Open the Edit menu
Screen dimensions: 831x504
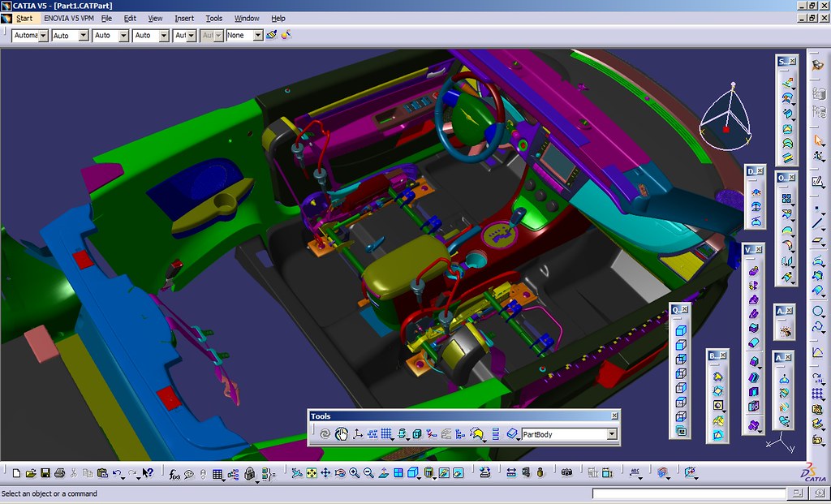tap(130, 18)
